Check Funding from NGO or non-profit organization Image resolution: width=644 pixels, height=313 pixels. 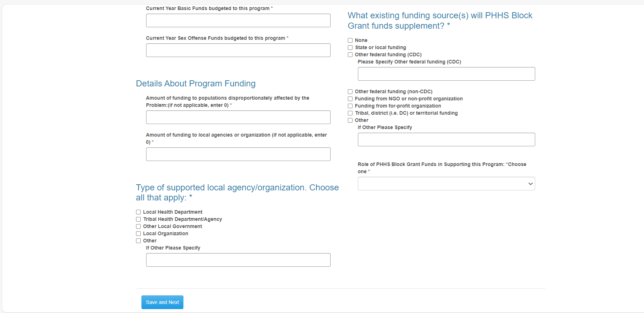pyautogui.click(x=350, y=99)
